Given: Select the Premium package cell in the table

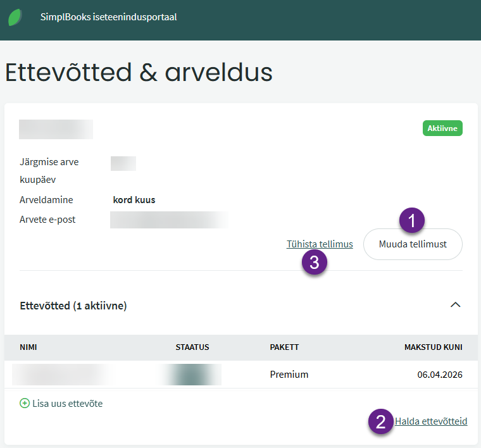Looking at the screenshot, I should 289,375.
